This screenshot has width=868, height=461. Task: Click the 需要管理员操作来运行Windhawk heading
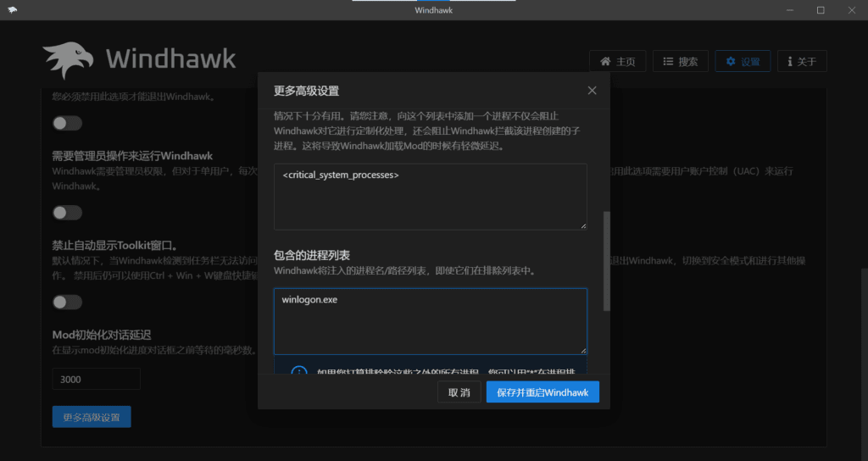tap(132, 156)
